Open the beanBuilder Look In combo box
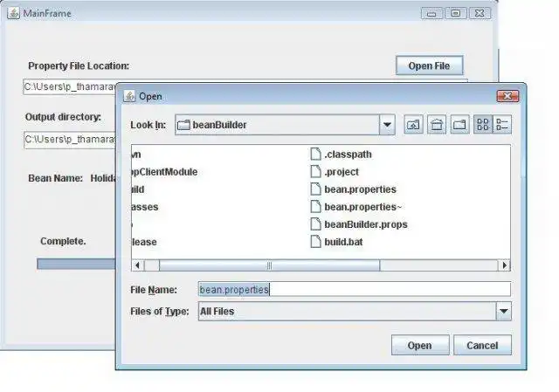This screenshot has width=559, height=392. click(285, 125)
